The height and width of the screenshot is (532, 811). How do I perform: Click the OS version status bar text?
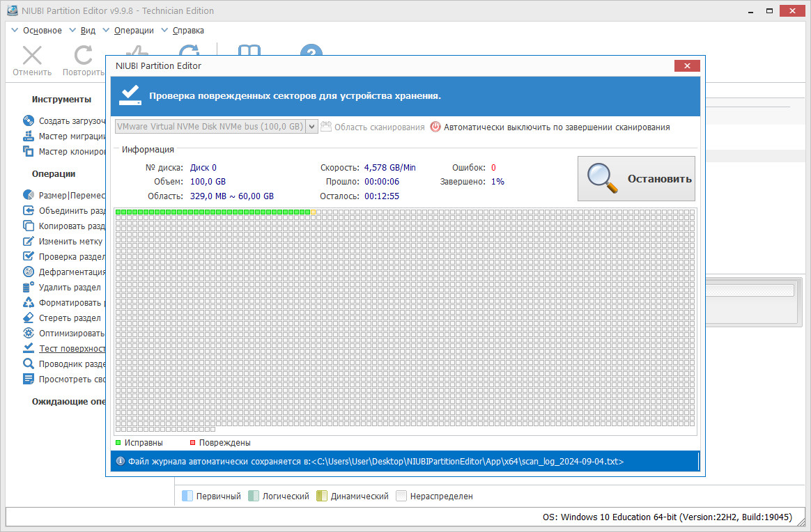(667, 517)
